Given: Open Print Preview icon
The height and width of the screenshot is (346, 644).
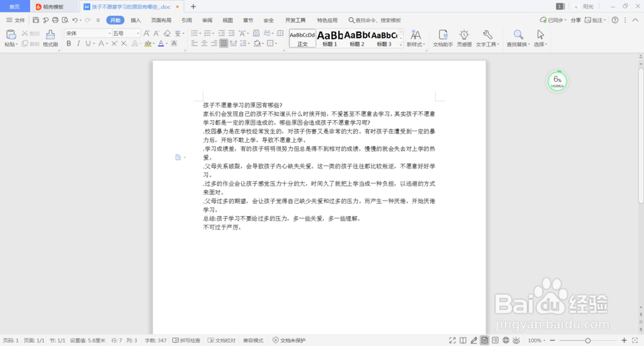Looking at the screenshot, I should pos(65,20).
